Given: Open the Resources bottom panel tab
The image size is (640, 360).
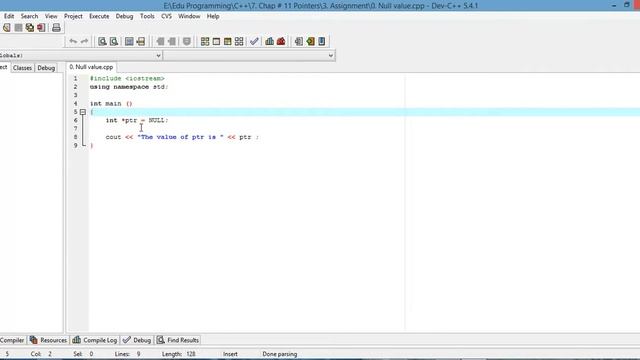Looking at the screenshot, I should coord(48,340).
